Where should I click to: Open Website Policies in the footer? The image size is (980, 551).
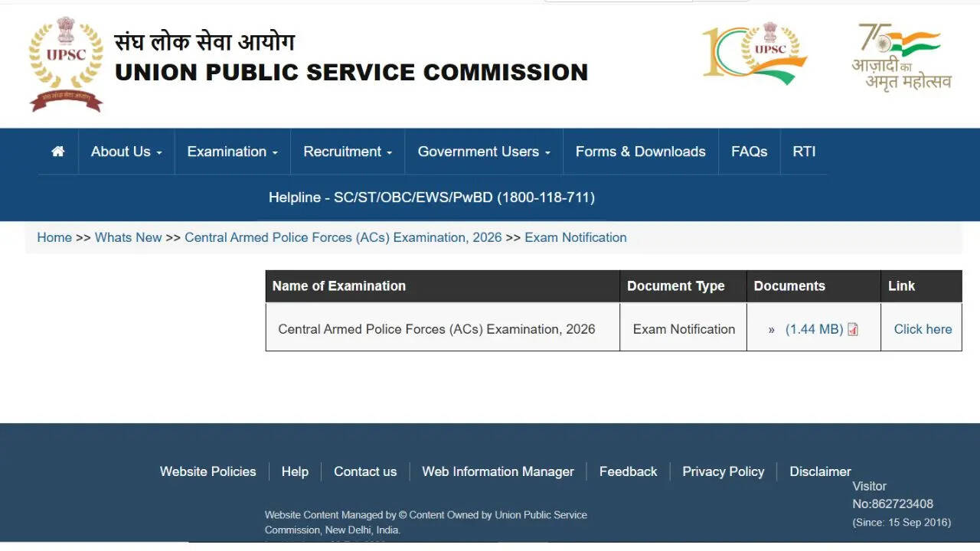207,471
